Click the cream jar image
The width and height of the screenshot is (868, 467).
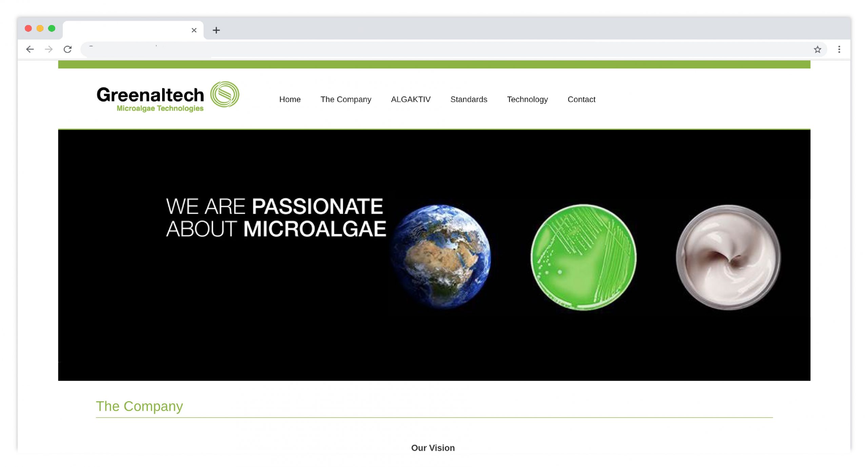click(x=728, y=258)
